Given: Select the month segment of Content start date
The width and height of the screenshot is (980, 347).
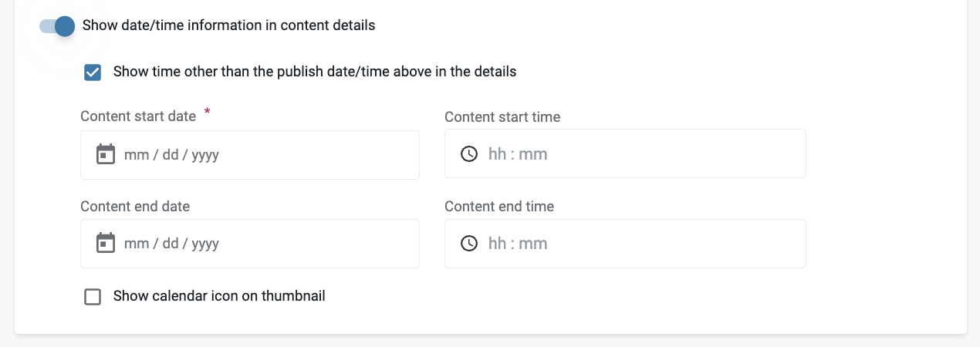Looking at the screenshot, I should pos(137,155).
